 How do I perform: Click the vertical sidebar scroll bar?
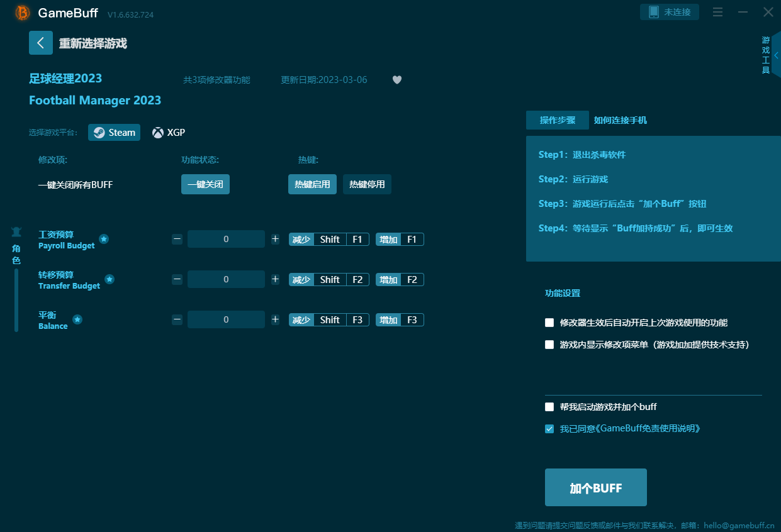point(16,301)
